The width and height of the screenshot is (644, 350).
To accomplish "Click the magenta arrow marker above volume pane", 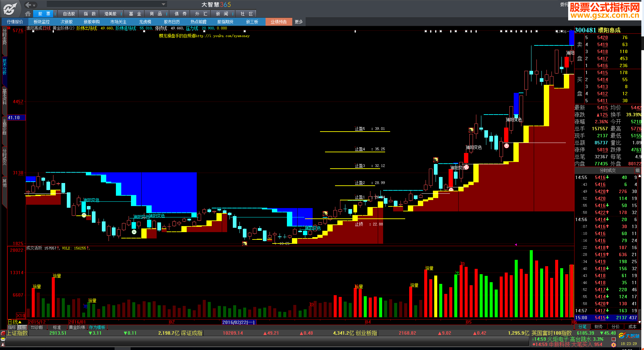I will pyautogui.click(x=516, y=244).
